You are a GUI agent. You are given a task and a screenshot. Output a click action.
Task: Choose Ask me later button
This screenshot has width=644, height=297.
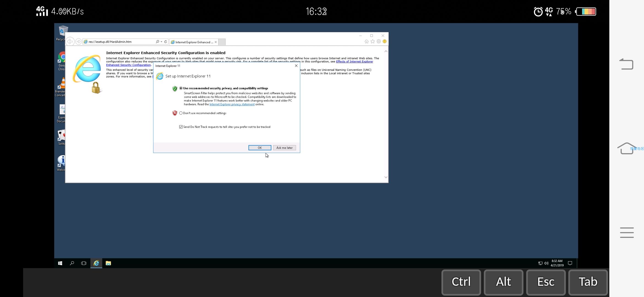(284, 148)
